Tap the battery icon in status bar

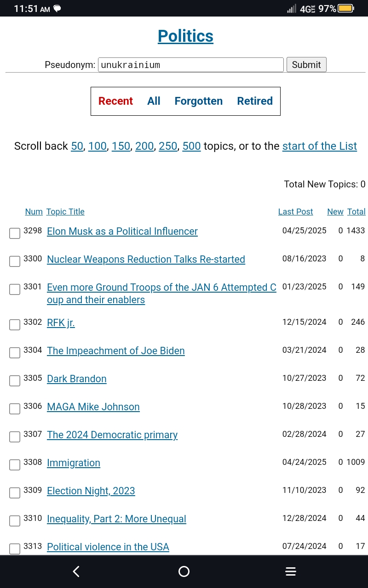[x=345, y=8]
